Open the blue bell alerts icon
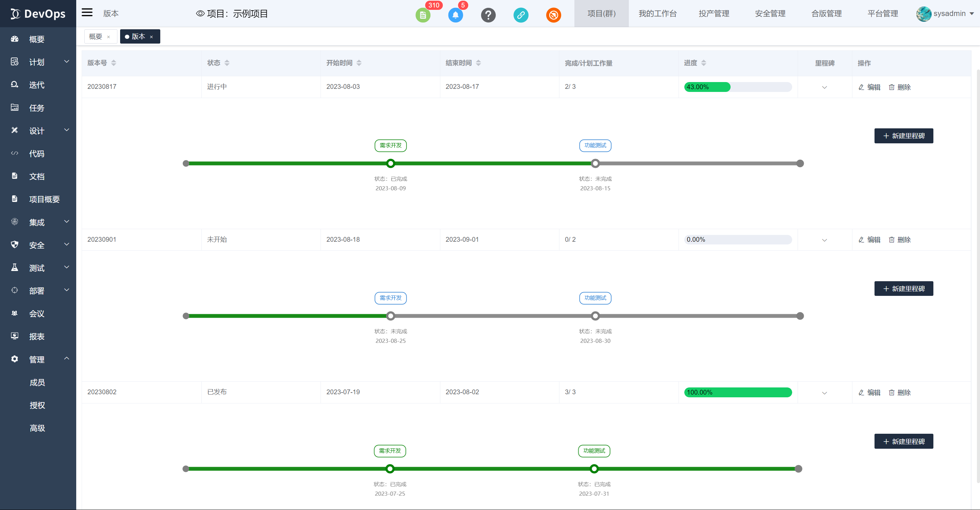 pyautogui.click(x=455, y=15)
